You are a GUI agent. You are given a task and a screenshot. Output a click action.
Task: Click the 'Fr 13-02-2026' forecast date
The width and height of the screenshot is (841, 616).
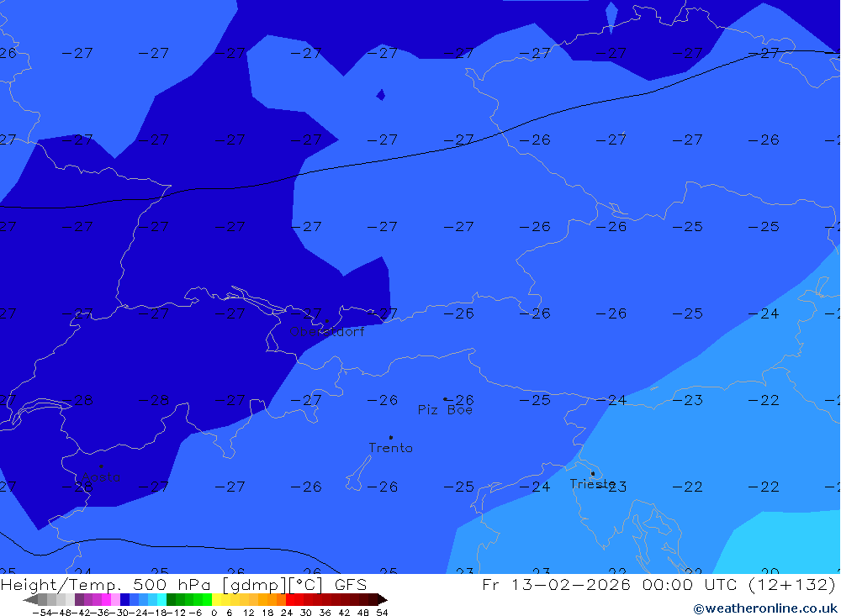[556, 584]
